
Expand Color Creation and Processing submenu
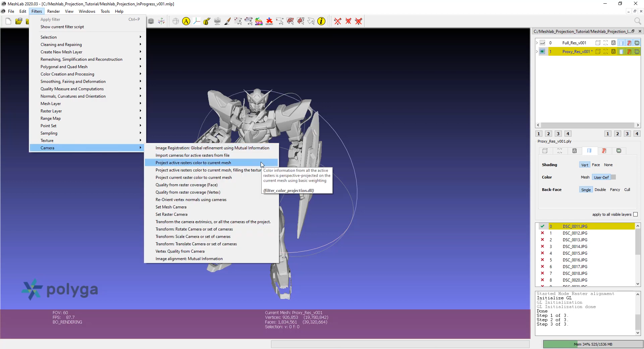pos(87,74)
